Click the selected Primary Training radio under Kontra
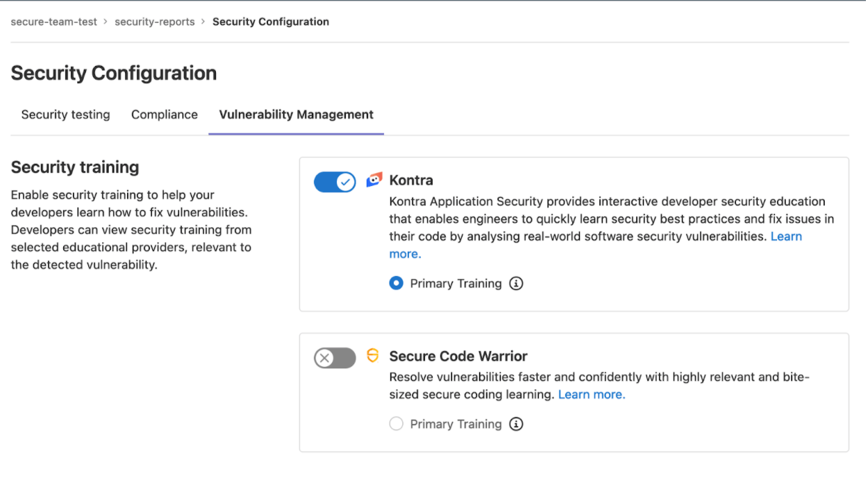Screen dimensions: 868x487 pyautogui.click(x=396, y=283)
